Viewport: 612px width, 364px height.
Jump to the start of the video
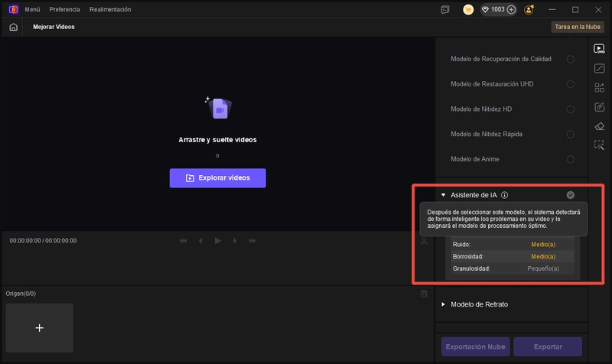click(x=183, y=241)
